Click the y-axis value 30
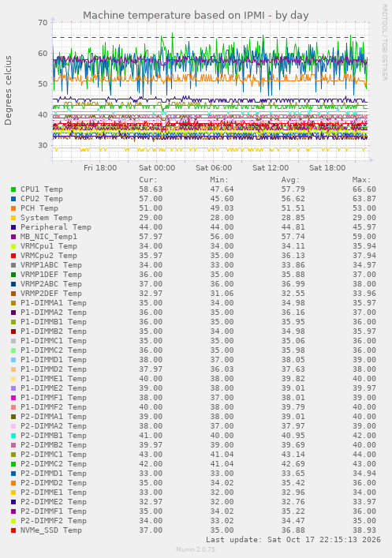 click(43, 145)
